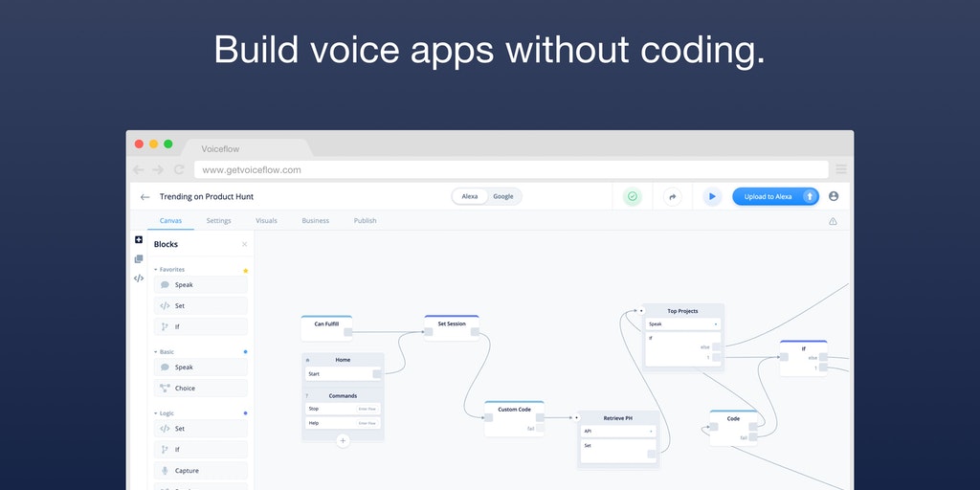Click the warning triangle icon
Screen dimensions: 980x490
[833, 221]
